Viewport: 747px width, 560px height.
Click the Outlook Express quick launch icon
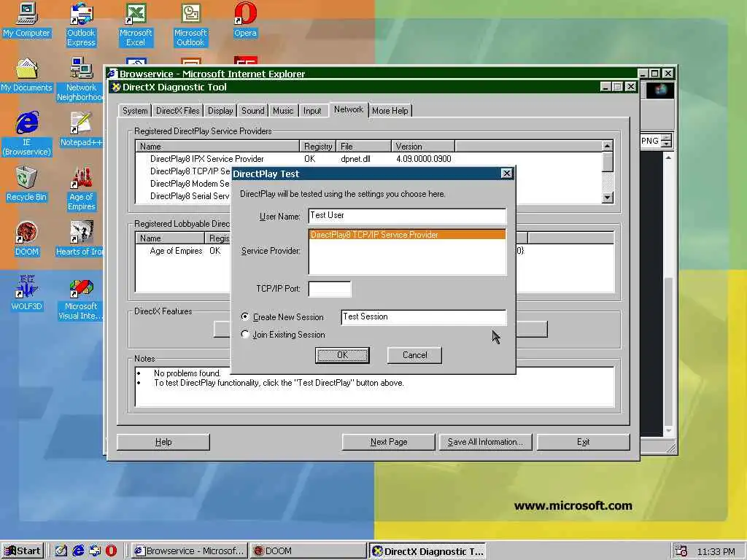coord(95,551)
